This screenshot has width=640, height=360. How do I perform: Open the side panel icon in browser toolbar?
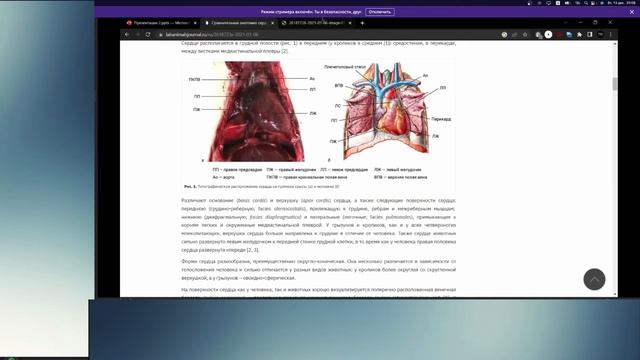tap(589, 35)
